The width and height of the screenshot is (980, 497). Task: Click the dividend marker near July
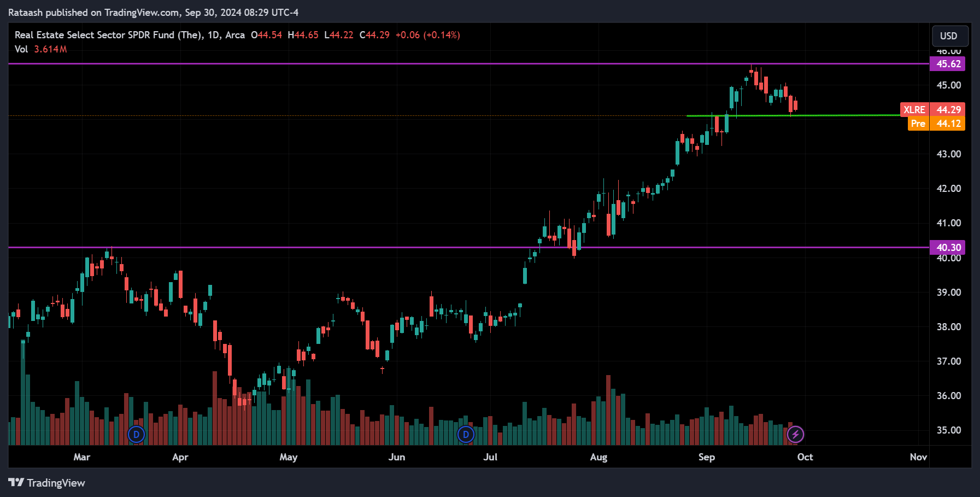466,435
